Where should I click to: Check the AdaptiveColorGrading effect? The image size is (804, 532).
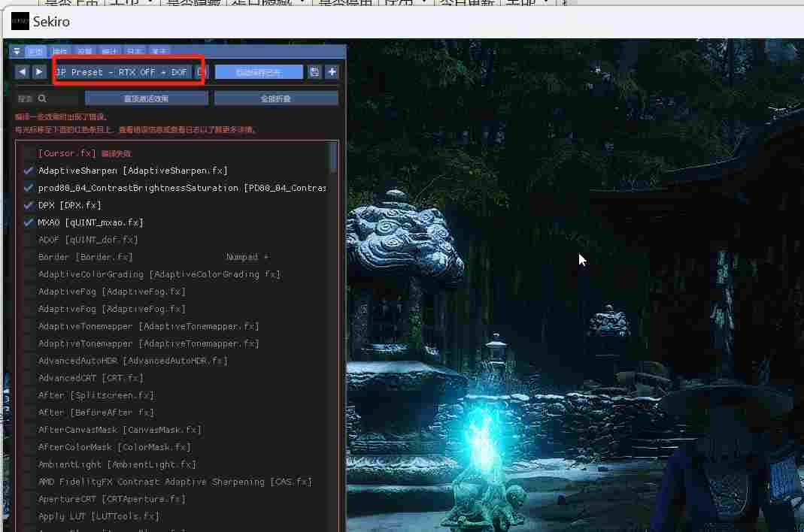coord(29,275)
